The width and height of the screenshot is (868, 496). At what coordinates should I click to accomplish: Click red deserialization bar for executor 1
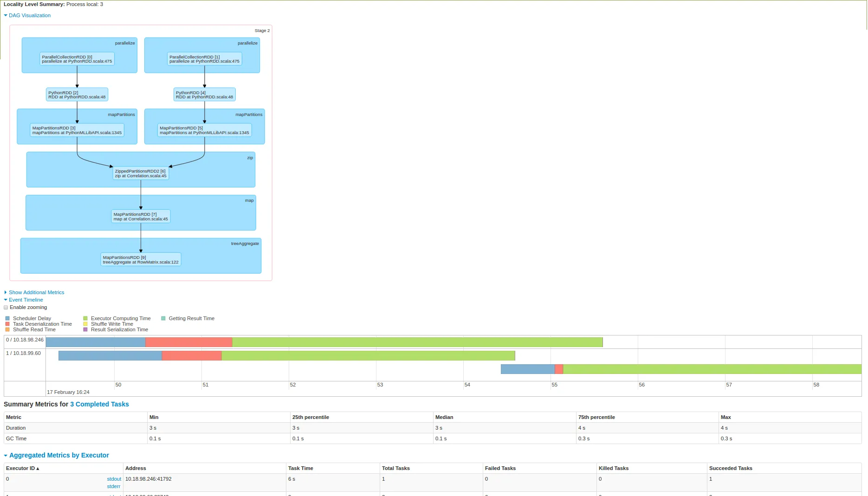(x=192, y=356)
